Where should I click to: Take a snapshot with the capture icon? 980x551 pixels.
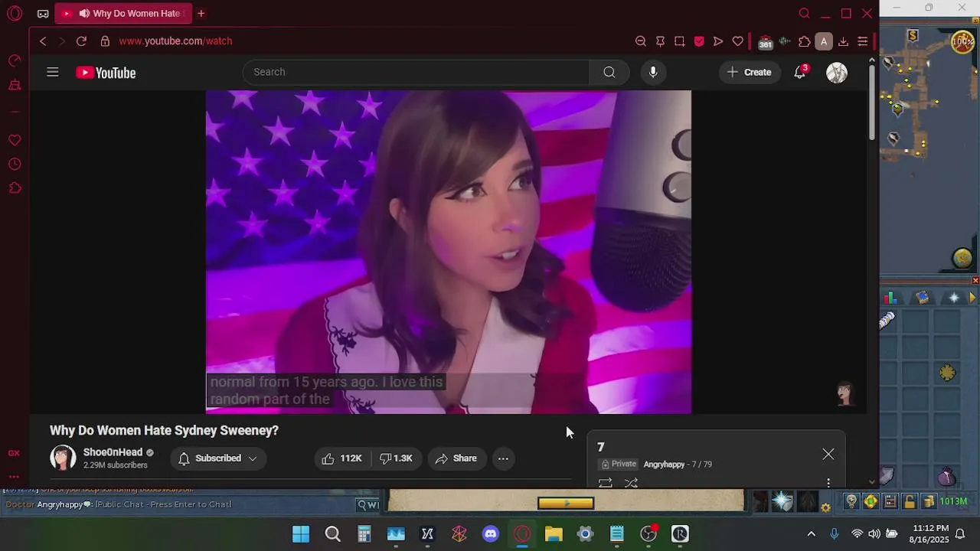pyautogui.click(x=679, y=41)
